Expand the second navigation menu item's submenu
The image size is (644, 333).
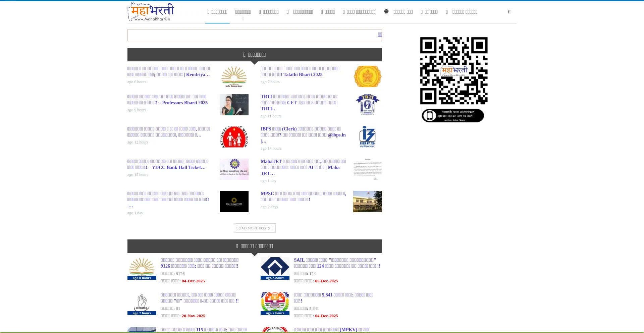coord(243,19)
